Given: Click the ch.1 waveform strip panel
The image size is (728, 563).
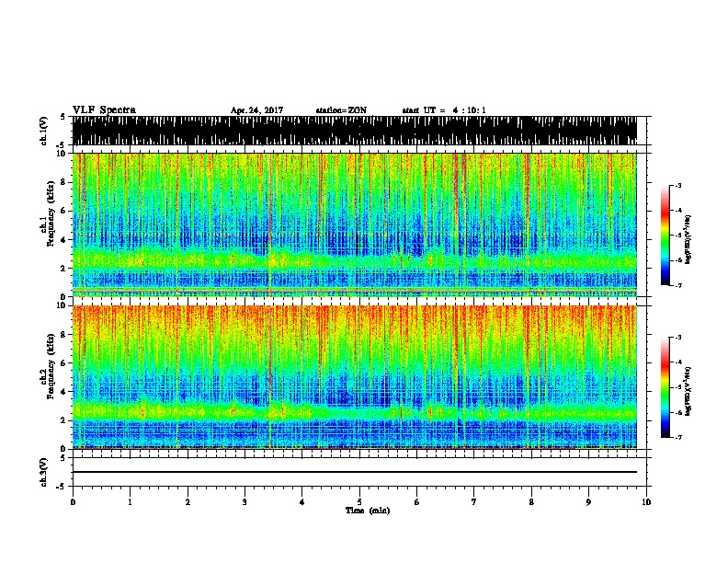Looking at the screenshot, I should click(x=354, y=131).
